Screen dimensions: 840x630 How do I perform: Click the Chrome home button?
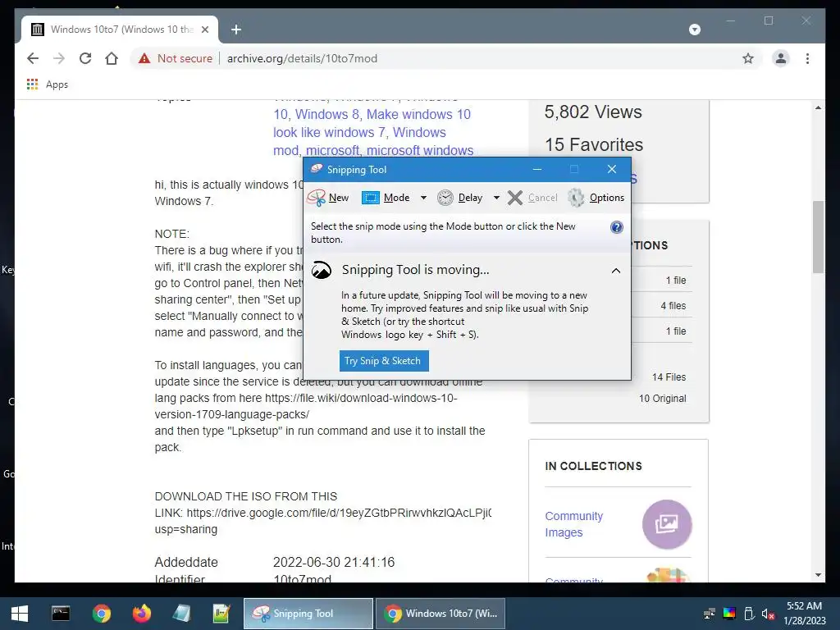tap(112, 58)
